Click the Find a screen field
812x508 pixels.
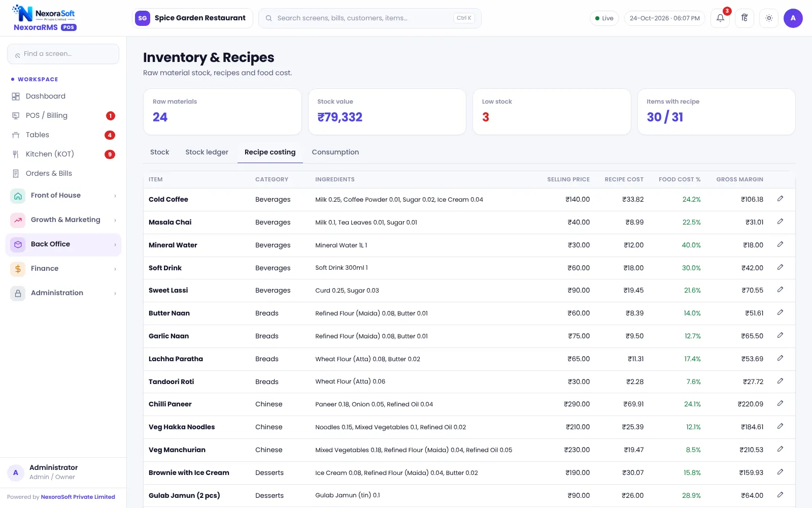tap(63, 54)
